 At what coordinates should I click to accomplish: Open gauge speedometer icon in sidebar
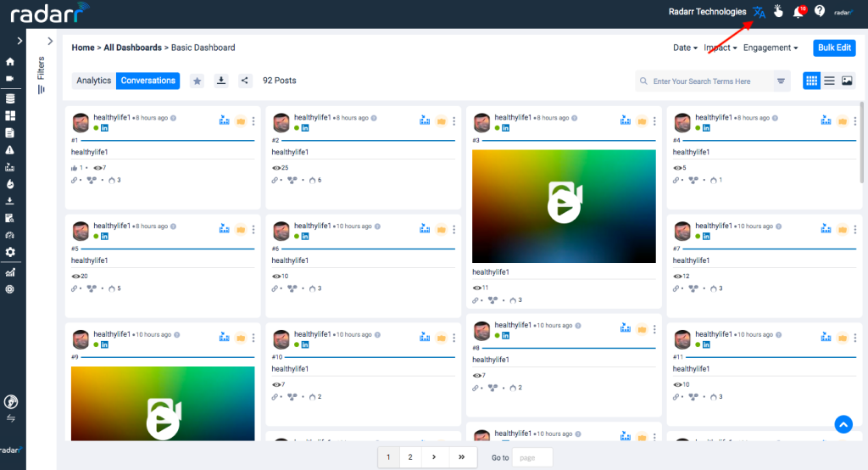pyautogui.click(x=10, y=235)
